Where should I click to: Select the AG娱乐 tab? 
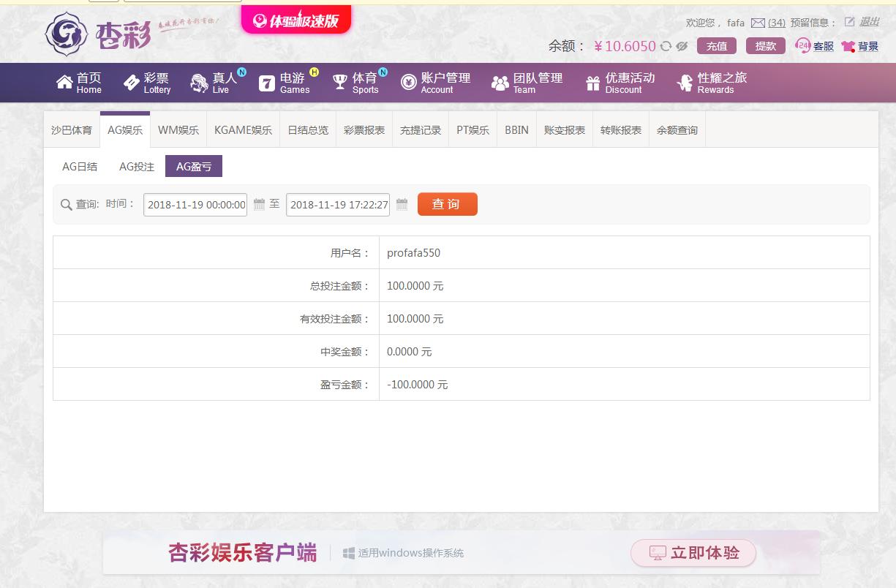coord(125,130)
